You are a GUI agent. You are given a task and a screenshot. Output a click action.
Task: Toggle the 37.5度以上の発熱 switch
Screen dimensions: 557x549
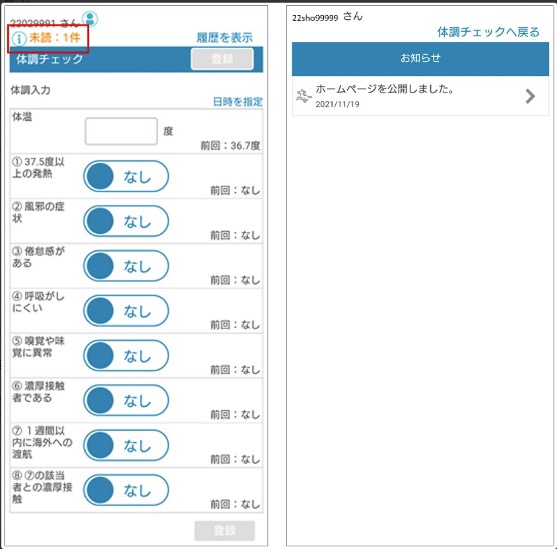[x=126, y=176]
